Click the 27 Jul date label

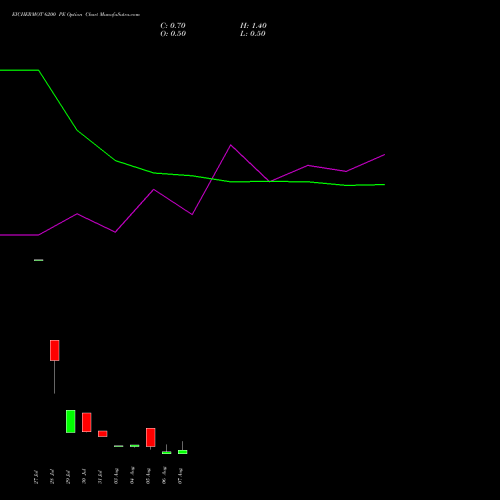coord(36,477)
